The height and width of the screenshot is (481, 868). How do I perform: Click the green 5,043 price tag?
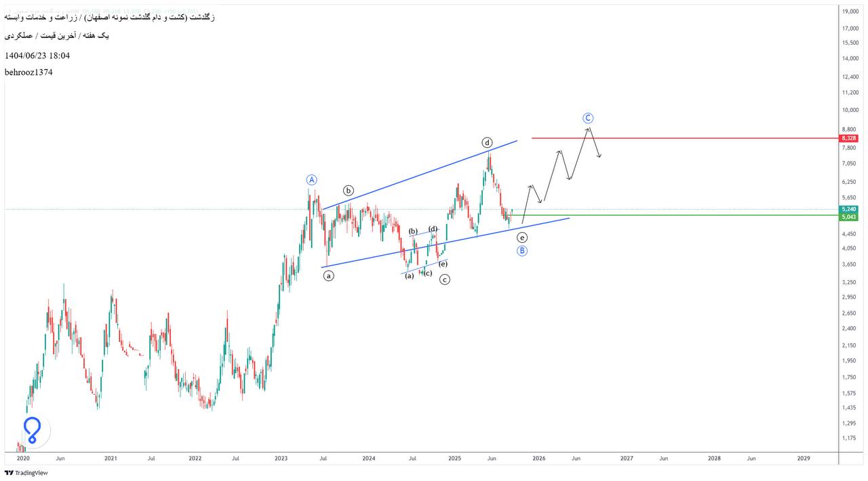[x=848, y=217]
